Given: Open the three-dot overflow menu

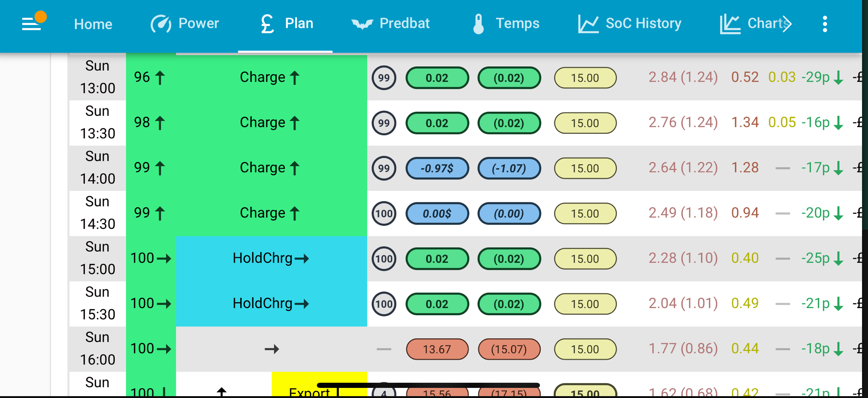Looking at the screenshot, I should tap(825, 24).
